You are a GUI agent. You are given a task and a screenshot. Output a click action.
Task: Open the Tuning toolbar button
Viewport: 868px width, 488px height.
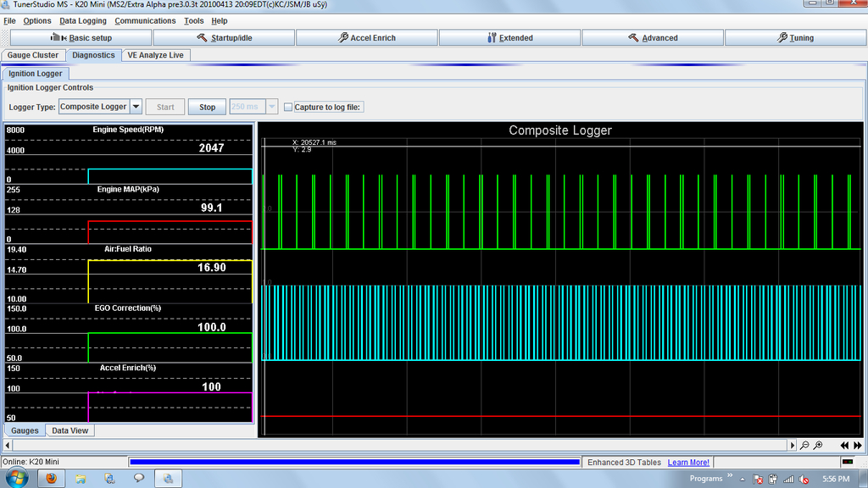tap(795, 37)
